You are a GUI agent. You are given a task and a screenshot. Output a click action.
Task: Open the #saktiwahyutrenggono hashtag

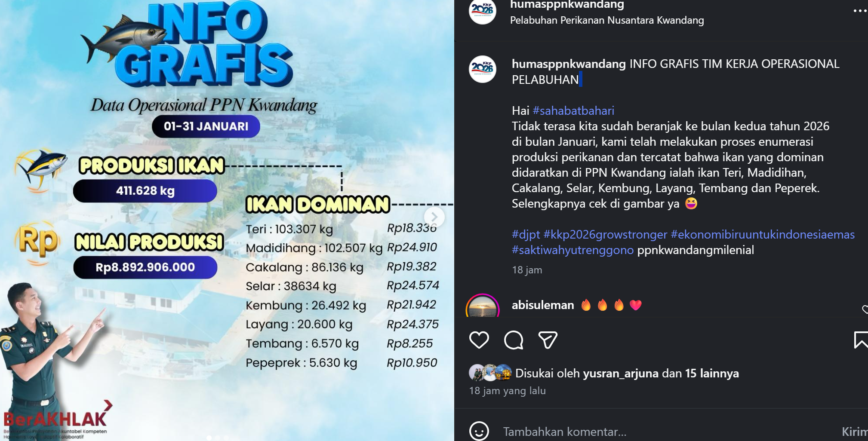coord(573,250)
